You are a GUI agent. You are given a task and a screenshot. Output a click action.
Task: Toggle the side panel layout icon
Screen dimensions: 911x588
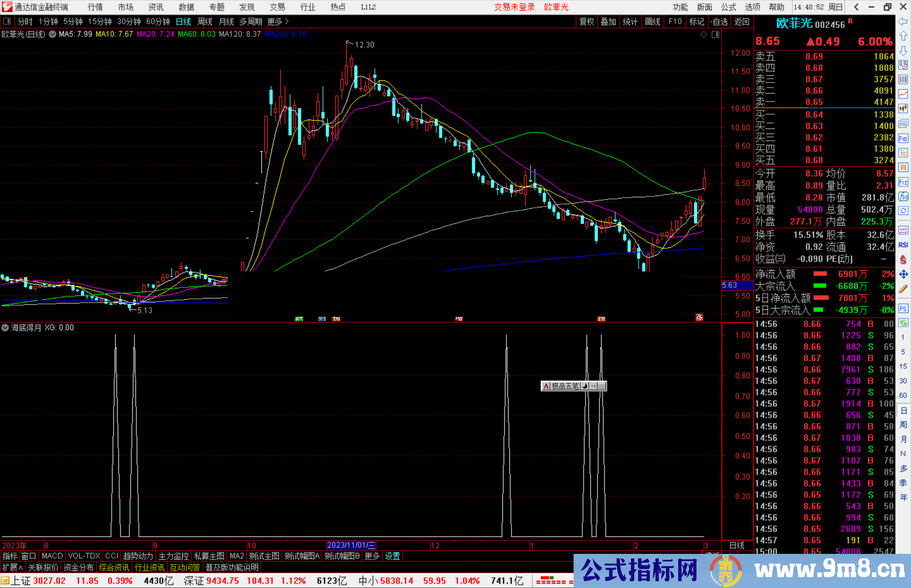coord(7,21)
